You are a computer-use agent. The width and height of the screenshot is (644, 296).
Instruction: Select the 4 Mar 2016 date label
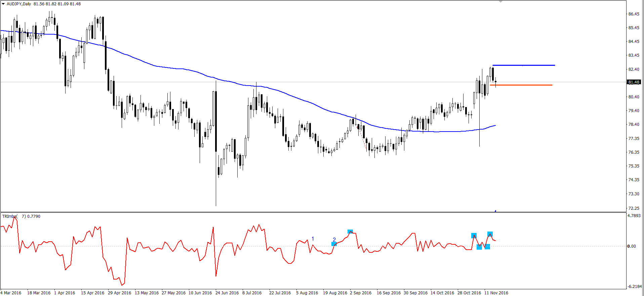click(x=11, y=293)
